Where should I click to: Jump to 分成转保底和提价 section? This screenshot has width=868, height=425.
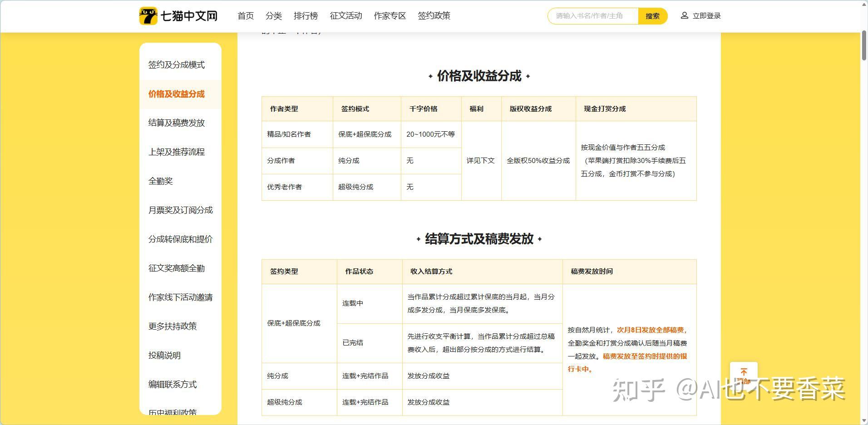tap(181, 239)
